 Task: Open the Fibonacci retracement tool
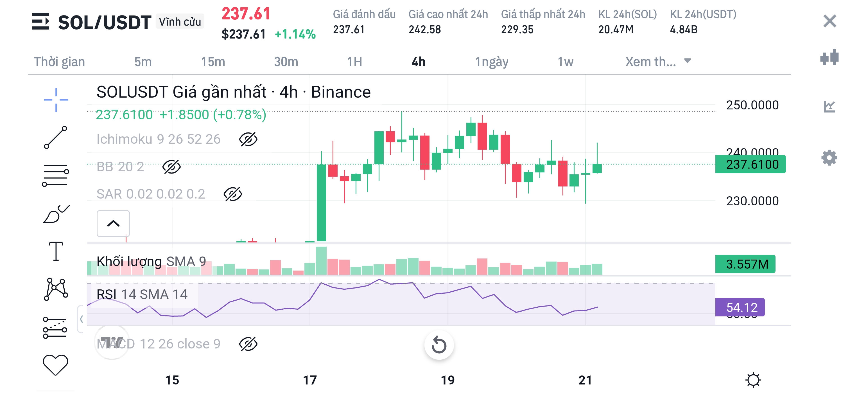tap(56, 175)
